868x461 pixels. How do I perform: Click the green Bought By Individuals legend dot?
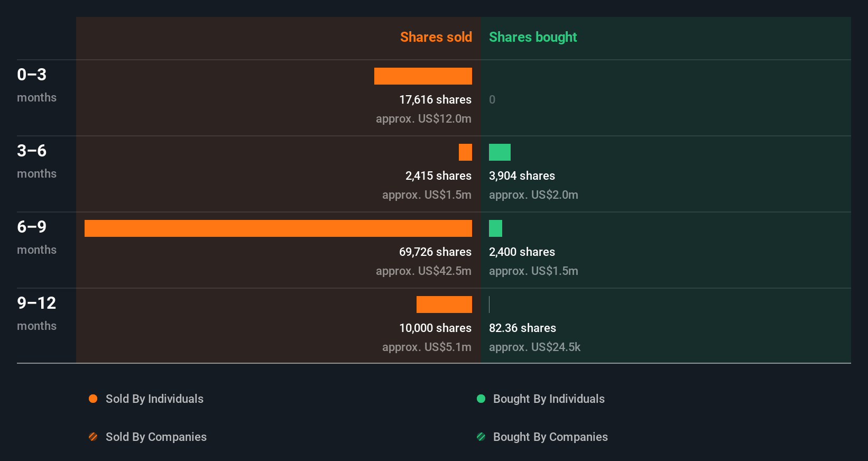coord(481,399)
